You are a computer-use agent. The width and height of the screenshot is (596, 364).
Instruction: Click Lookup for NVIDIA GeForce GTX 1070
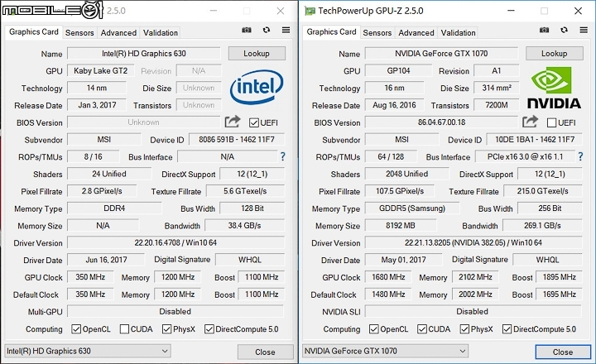coord(554,54)
